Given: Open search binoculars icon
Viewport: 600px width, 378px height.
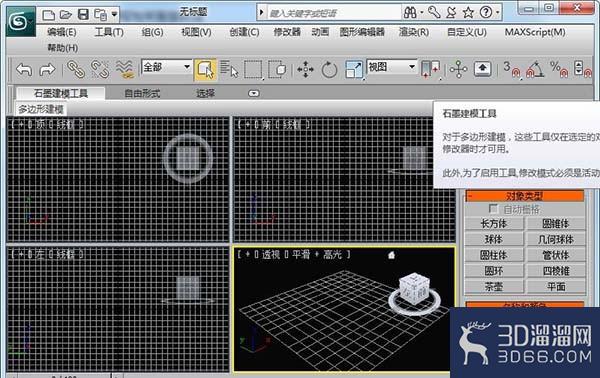Looking at the screenshot, I should pyautogui.click(x=410, y=13).
